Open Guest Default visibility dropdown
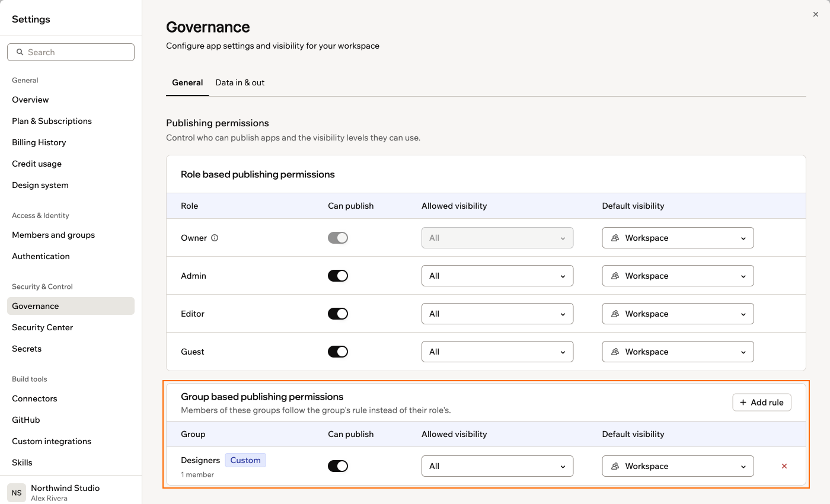Viewport: 830px width, 504px height. point(678,352)
